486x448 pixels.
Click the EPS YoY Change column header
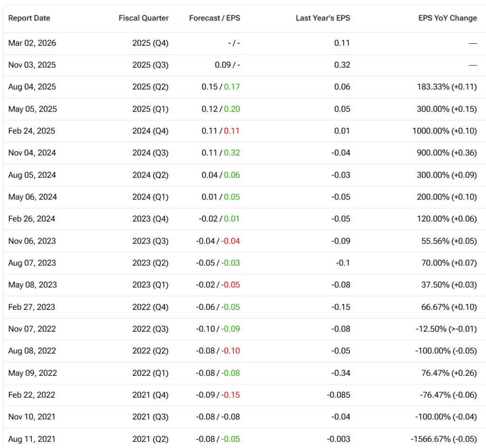pos(447,18)
